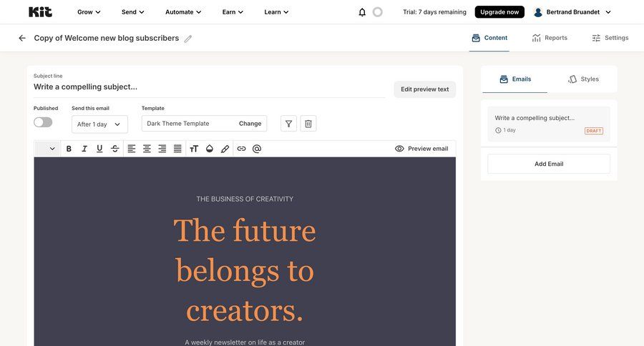Justify the text
The width and height of the screenshot is (644, 346).
[177, 149]
